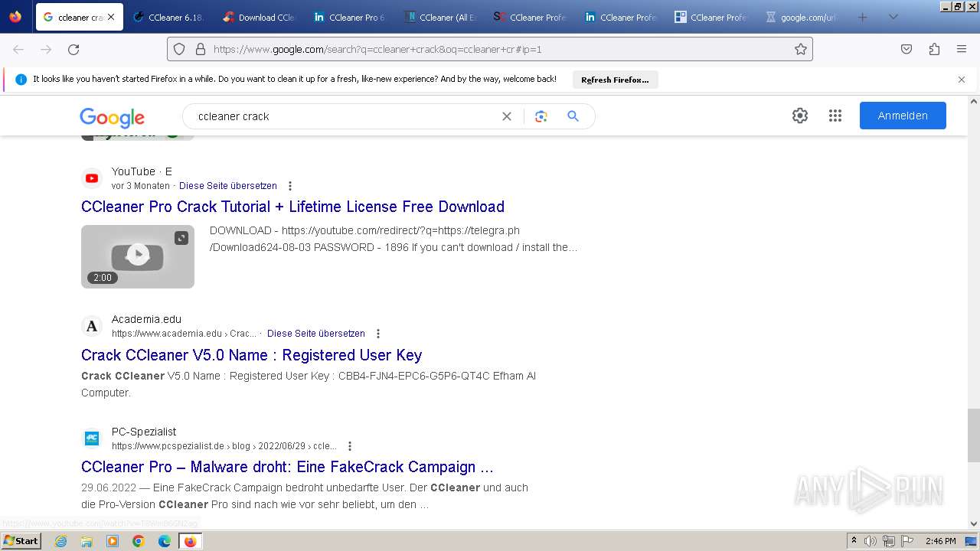Open CCleaner Pro Crack Tutorial result

pyautogui.click(x=292, y=207)
